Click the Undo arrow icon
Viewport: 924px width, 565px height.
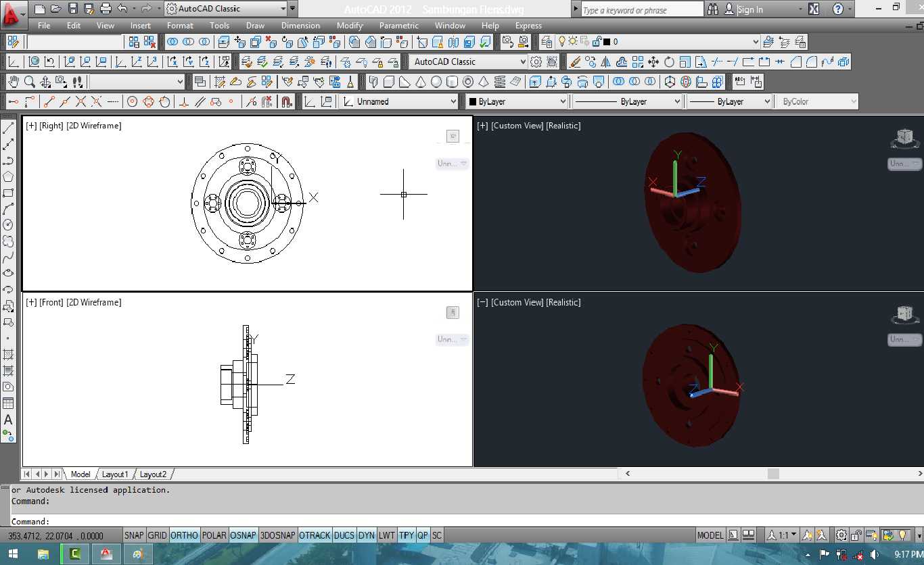tap(122, 9)
